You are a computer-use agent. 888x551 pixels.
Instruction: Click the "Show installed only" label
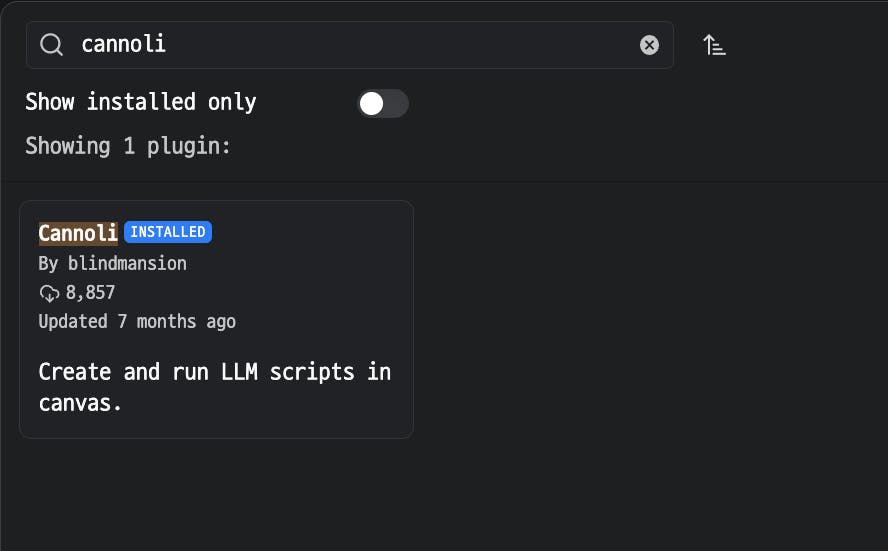[x=141, y=102]
